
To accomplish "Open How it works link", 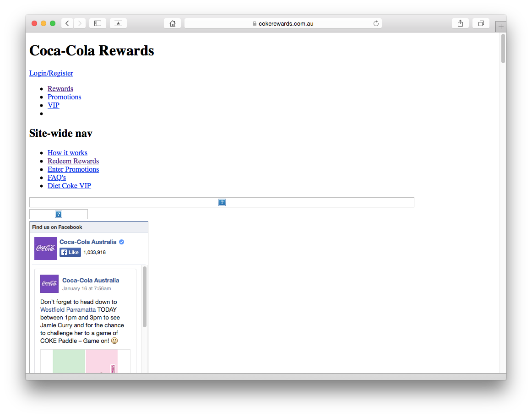I will coord(67,153).
